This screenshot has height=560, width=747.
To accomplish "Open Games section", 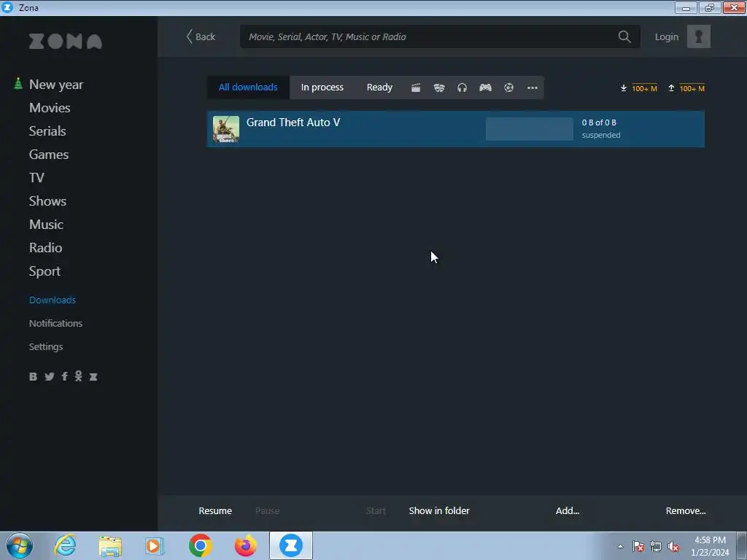I will (49, 155).
